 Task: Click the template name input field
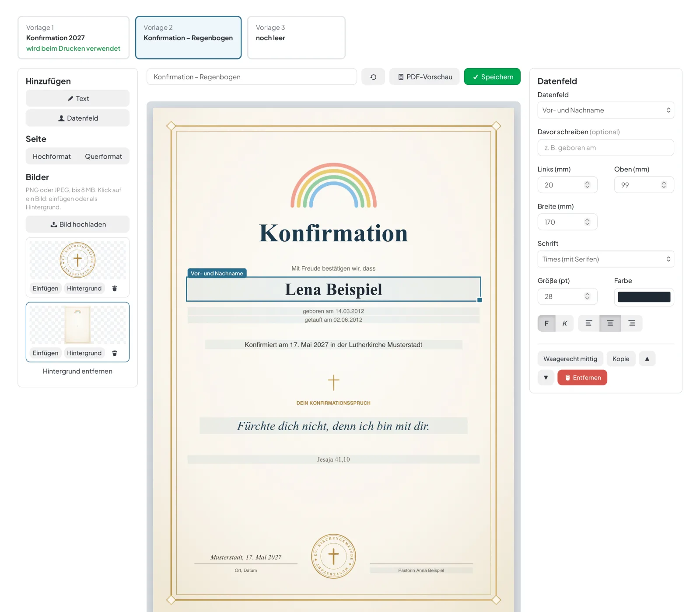[x=252, y=77]
